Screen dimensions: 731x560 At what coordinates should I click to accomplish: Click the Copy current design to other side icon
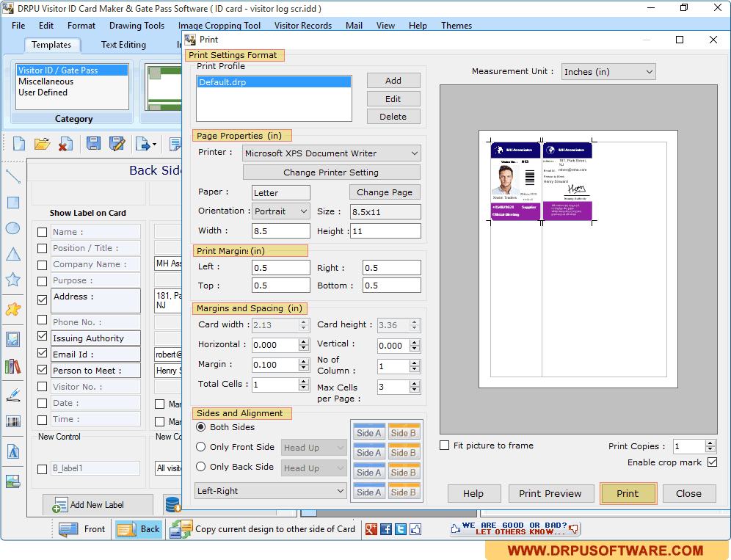click(x=181, y=528)
